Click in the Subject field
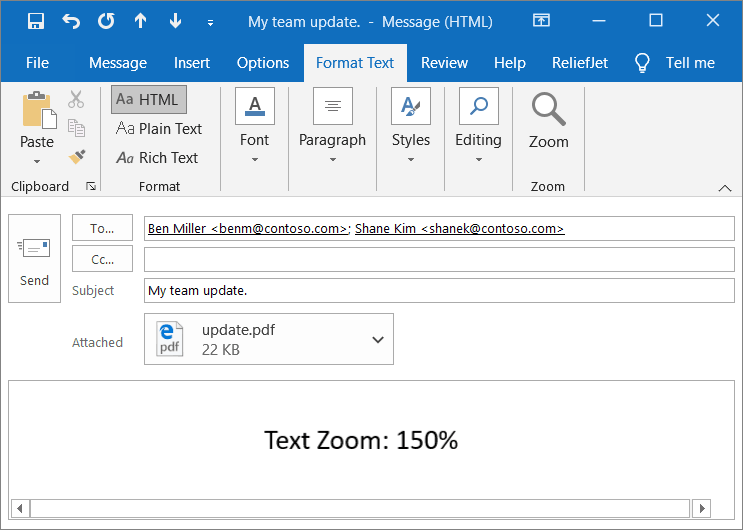 point(439,290)
